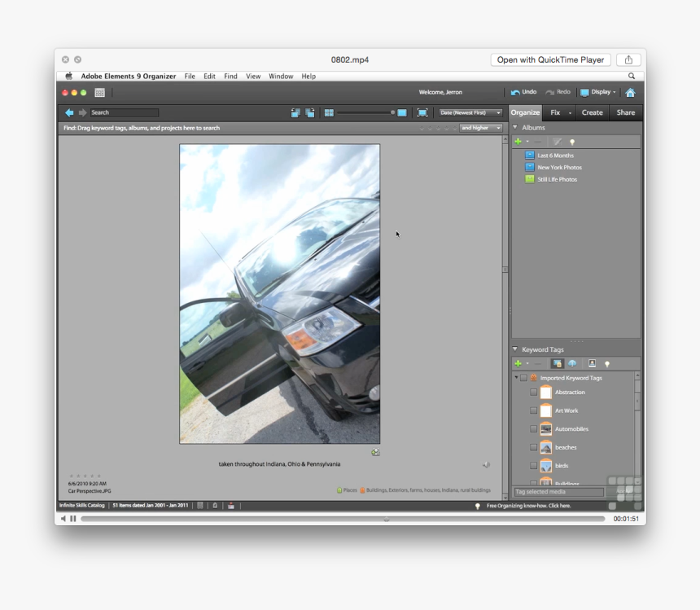Image resolution: width=700 pixels, height=610 pixels.
Task: Collapse Imported Keyword Tags tree
Action: [x=516, y=378]
